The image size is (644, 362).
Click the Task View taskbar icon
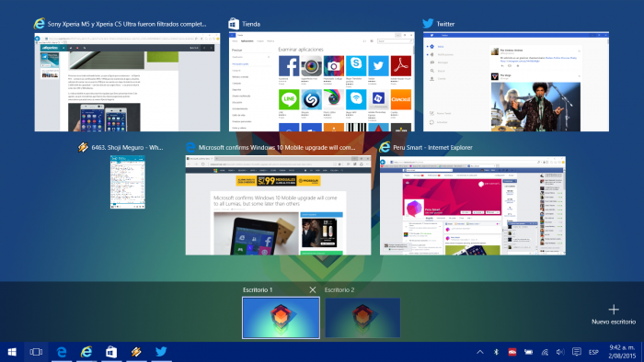tap(36, 352)
